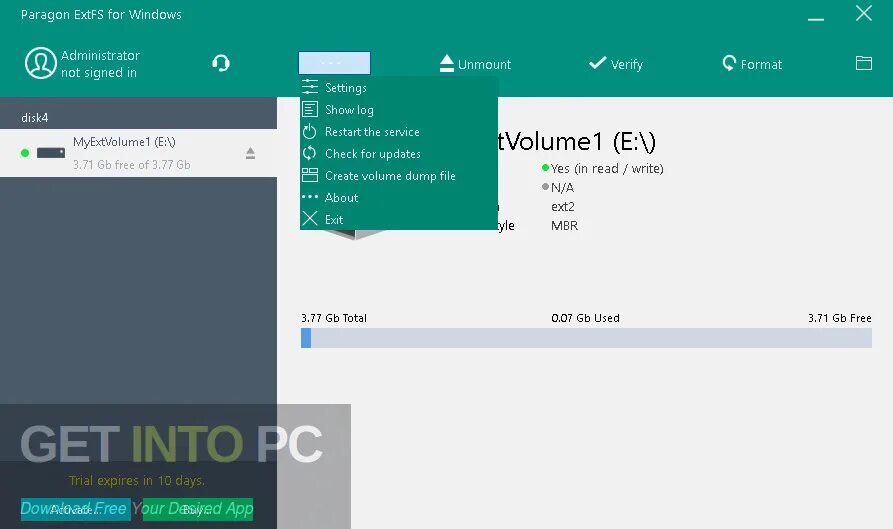Click the Verify button label
This screenshot has height=529, width=893.
tap(626, 64)
